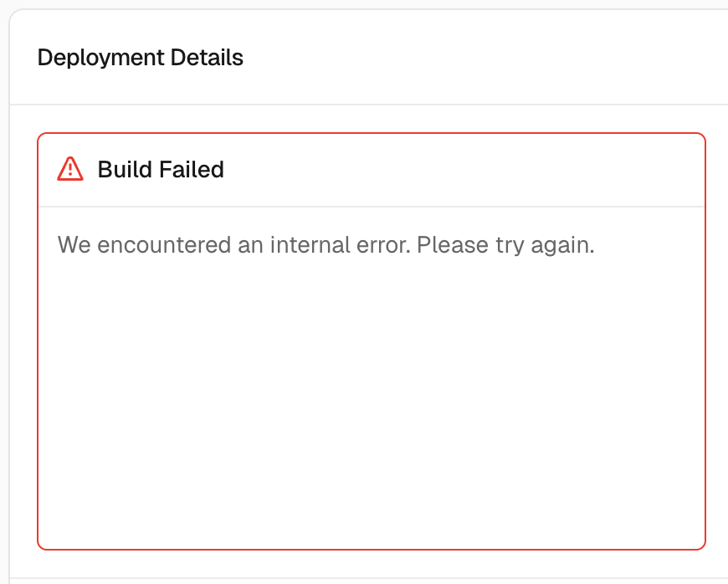Click the word "try" in the error message
Viewport: 728px width, 584px height.
coord(501,247)
